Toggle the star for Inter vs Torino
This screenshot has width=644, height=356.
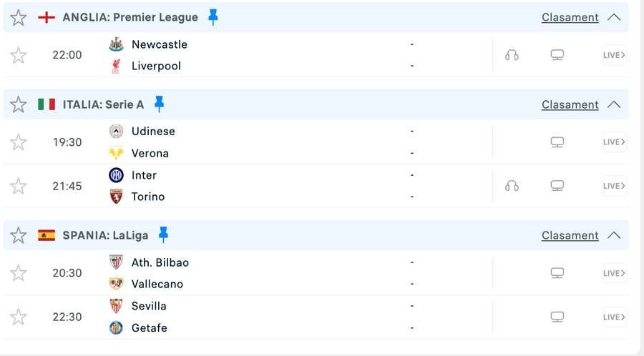click(19, 186)
